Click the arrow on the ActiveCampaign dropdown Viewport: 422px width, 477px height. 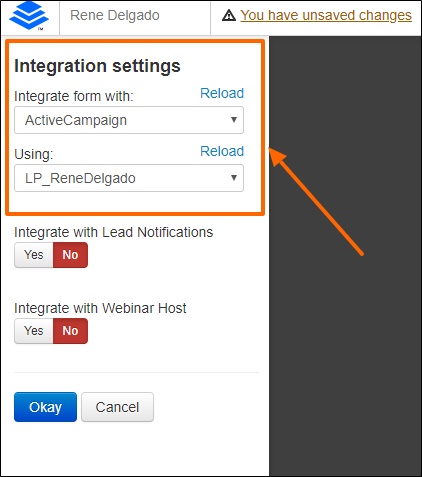tap(234, 120)
